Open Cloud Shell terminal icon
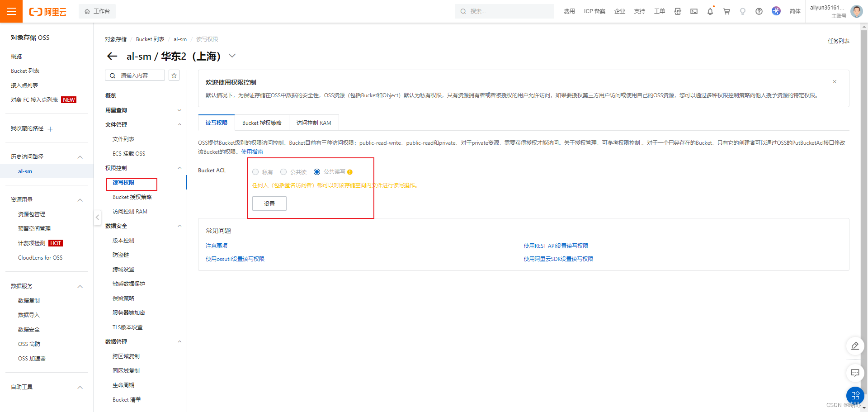The height and width of the screenshot is (412, 868). click(x=693, y=11)
